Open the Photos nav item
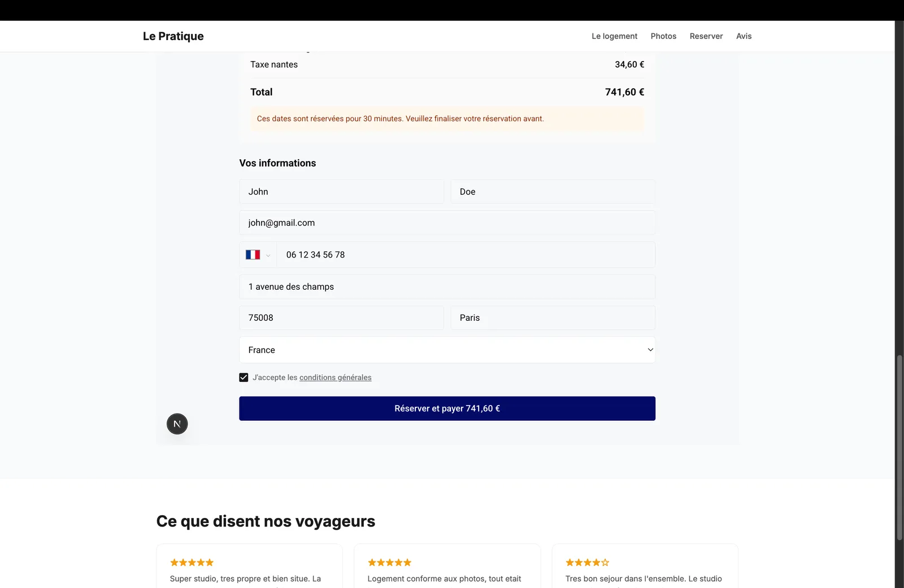 [x=663, y=36]
